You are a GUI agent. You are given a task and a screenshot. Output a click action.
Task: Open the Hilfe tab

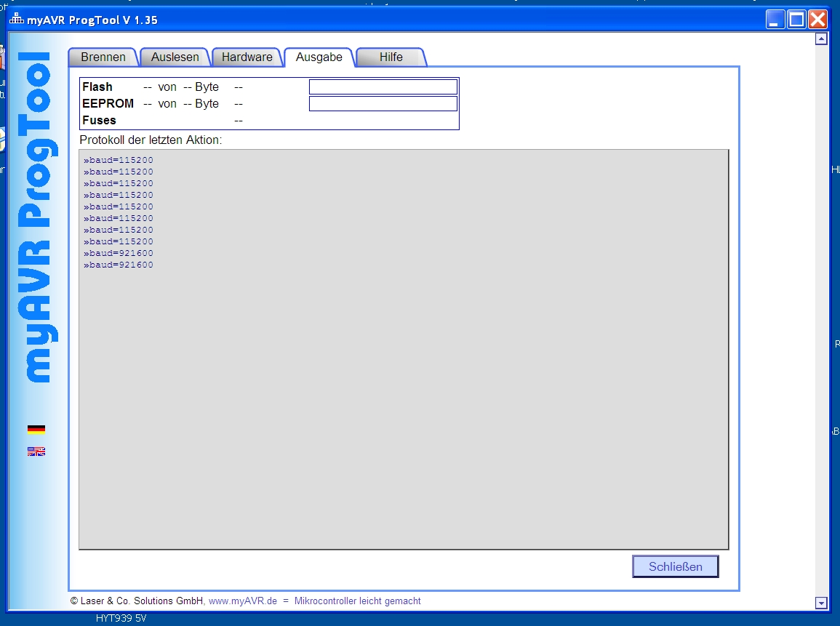(391, 57)
